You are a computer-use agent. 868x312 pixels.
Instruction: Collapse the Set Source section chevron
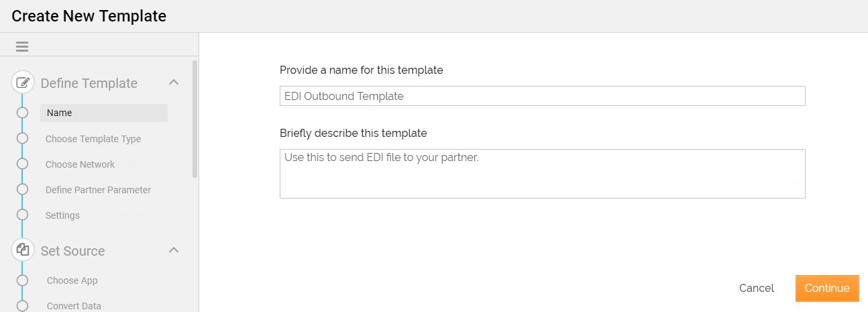click(173, 250)
